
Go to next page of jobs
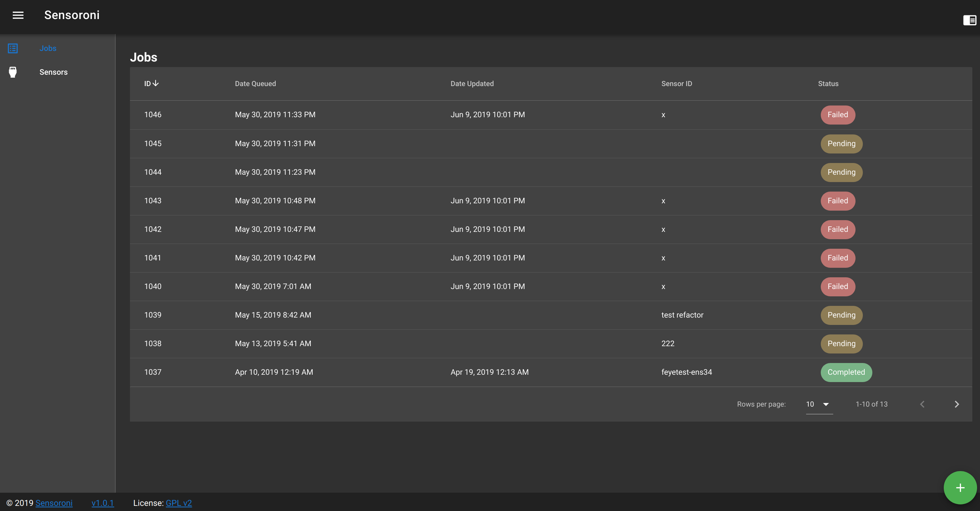pos(957,404)
